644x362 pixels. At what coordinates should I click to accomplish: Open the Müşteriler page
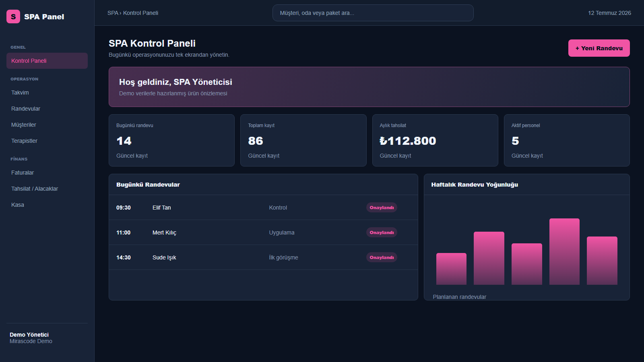click(47, 125)
